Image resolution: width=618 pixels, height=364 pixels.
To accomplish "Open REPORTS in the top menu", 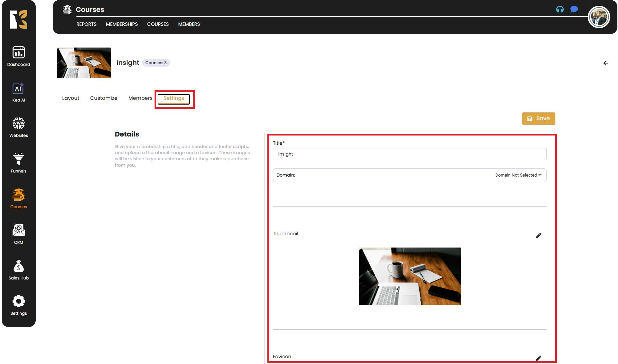I will 86,24.
